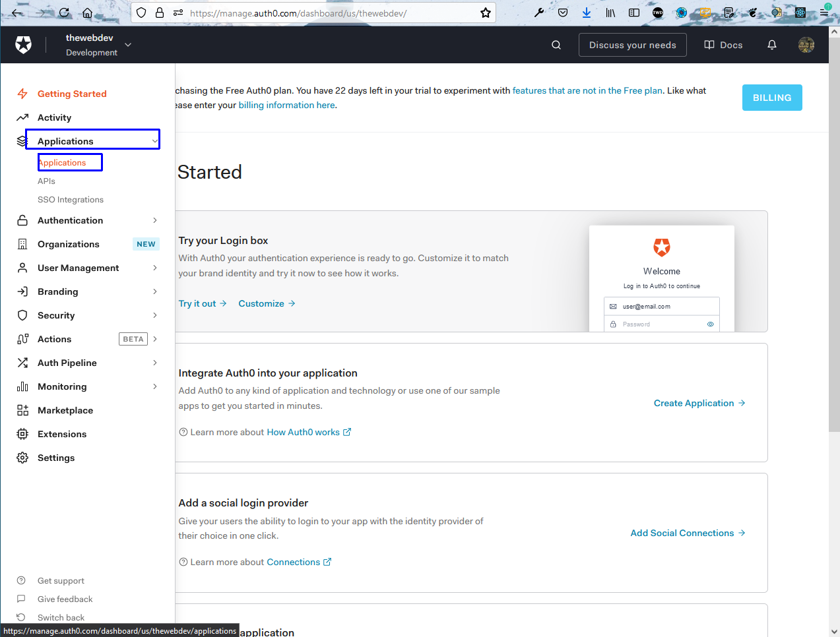Screen dimensions: 840x637
Task: Click the Authentication lock icon in sidebar
Action: (22, 220)
